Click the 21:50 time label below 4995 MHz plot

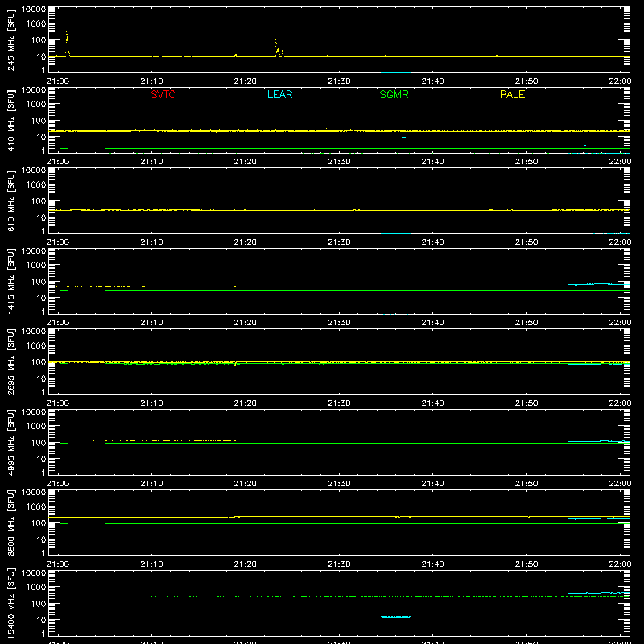tap(526, 484)
